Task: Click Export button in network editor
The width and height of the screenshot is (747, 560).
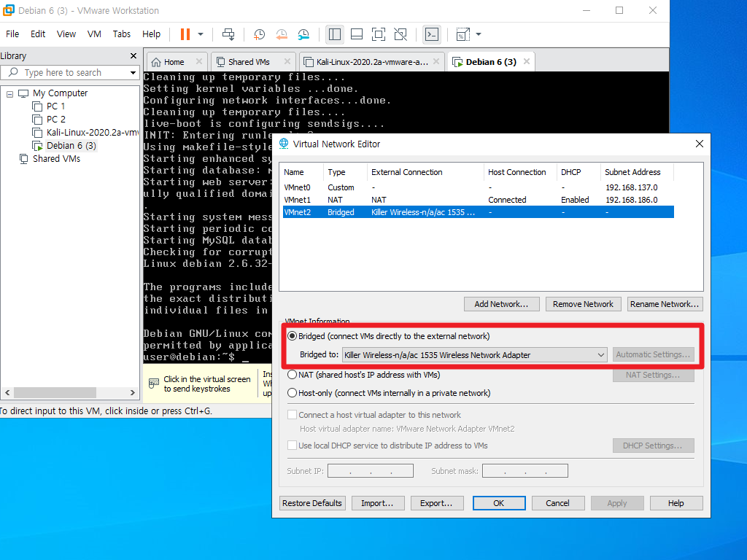Action: coord(437,503)
